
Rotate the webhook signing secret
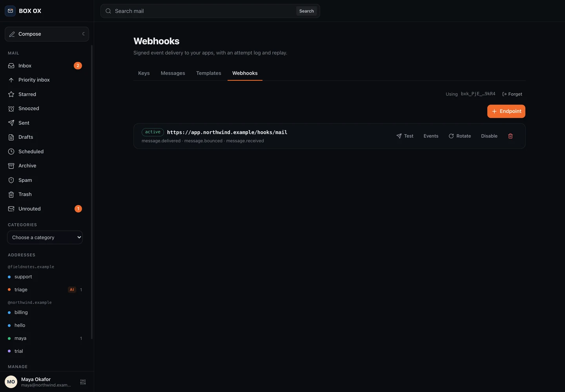click(x=459, y=136)
